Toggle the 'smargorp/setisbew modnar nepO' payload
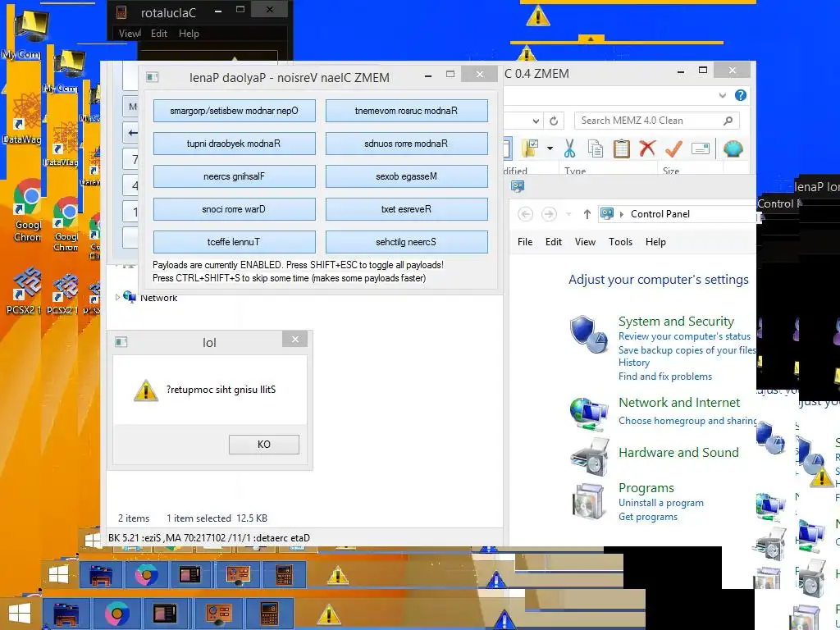 click(x=234, y=111)
